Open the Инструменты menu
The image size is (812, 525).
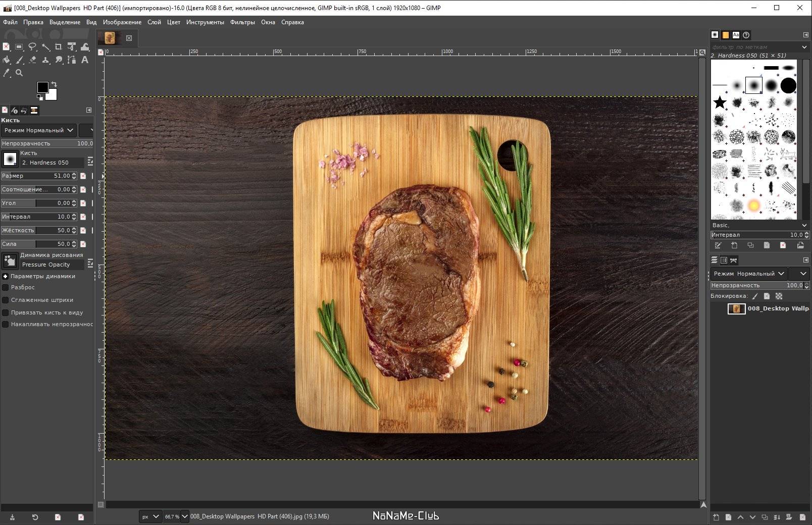[205, 22]
